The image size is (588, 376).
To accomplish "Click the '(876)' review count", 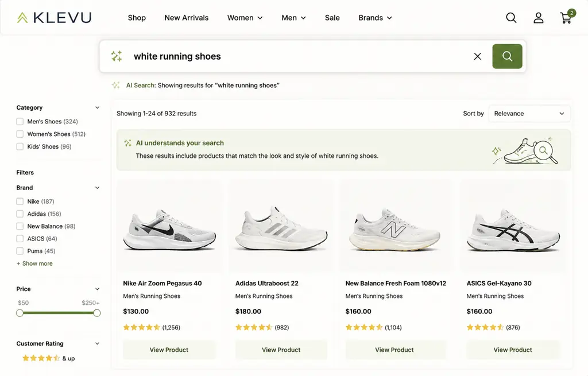I will coord(513,327).
